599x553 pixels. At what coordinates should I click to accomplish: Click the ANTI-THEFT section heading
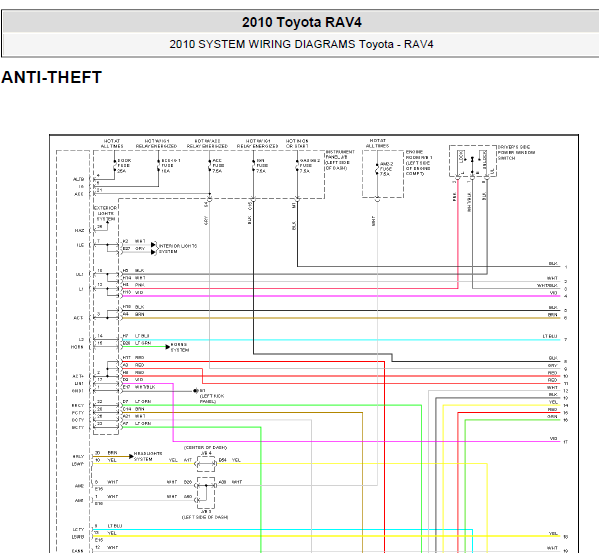coord(52,78)
